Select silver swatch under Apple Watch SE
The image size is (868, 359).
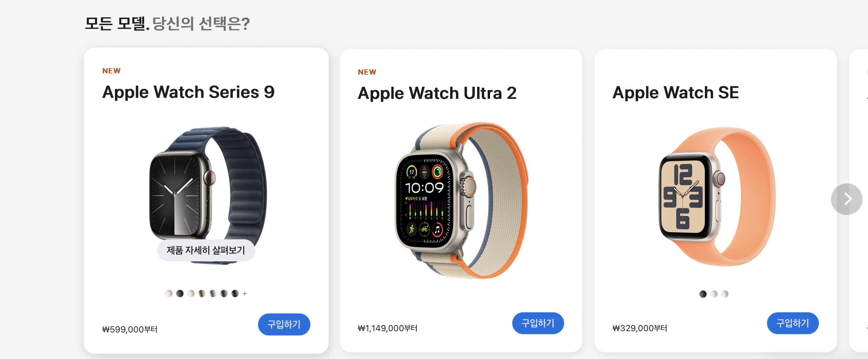point(725,294)
